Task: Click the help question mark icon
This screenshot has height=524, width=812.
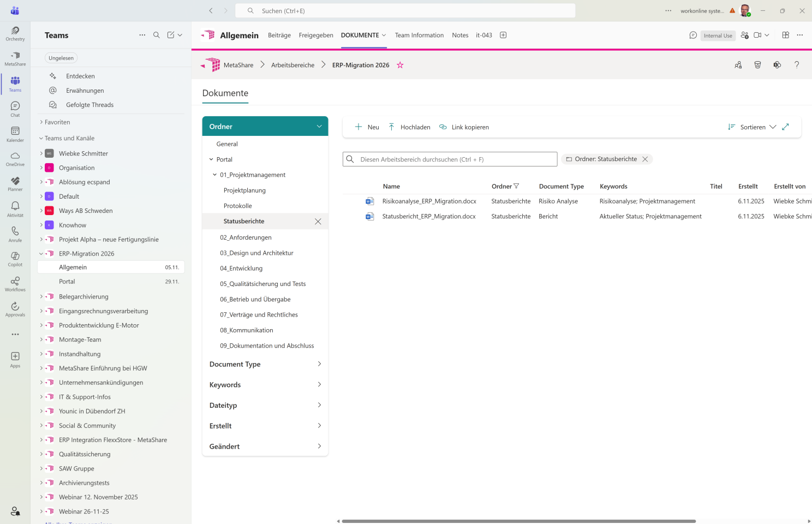Action: [796, 65]
